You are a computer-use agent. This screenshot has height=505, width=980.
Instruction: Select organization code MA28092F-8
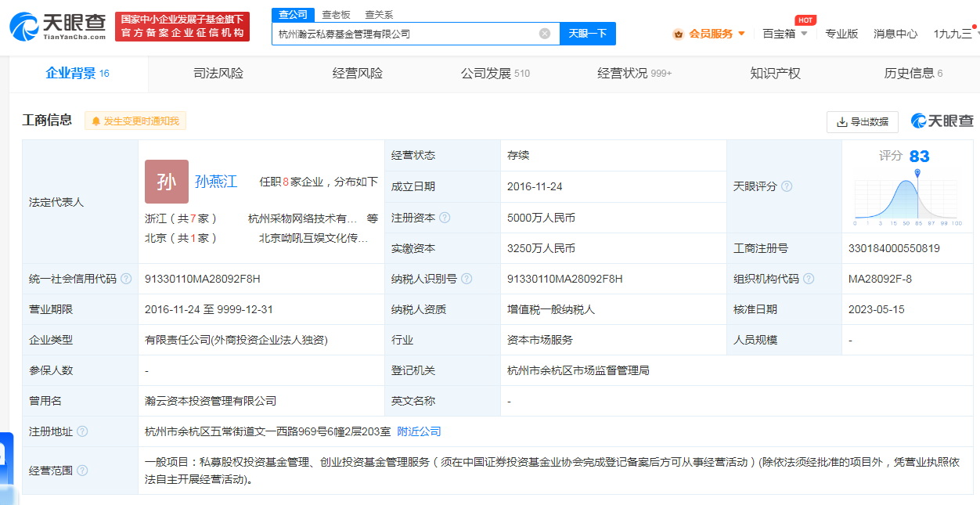coord(880,279)
